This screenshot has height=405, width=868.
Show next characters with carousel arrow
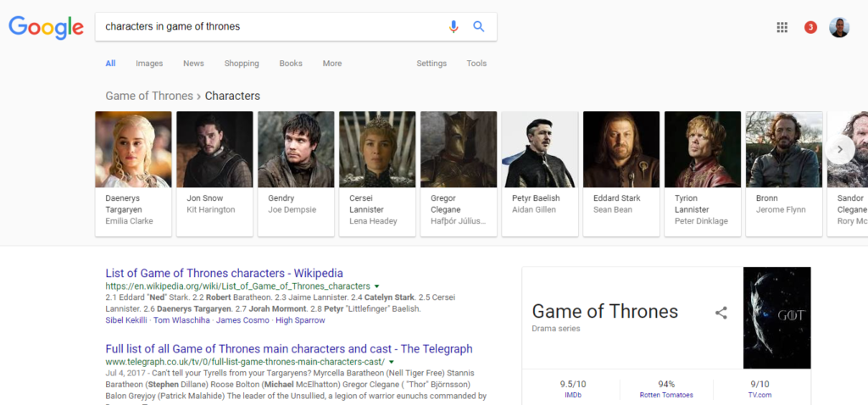click(x=840, y=149)
